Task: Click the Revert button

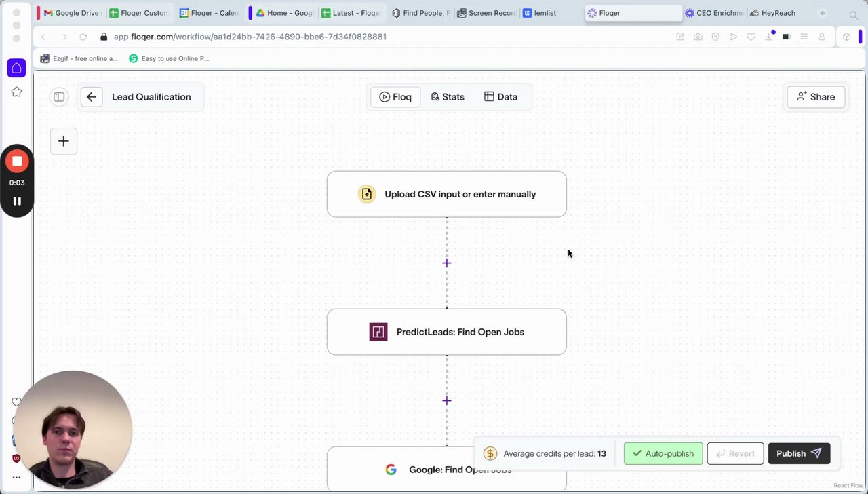Action: click(x=735, y=453)
